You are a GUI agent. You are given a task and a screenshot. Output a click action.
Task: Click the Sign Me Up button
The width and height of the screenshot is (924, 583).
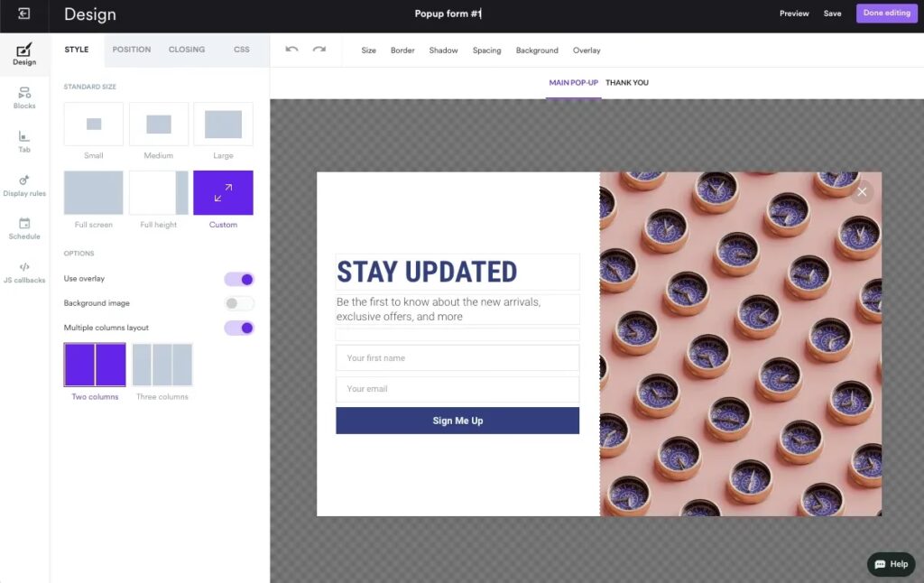(457, 421)
